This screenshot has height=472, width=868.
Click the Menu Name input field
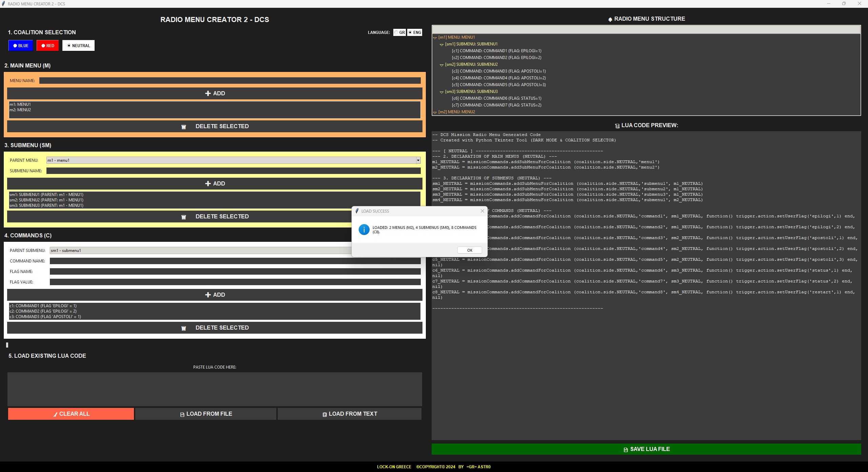pos(230,81)
